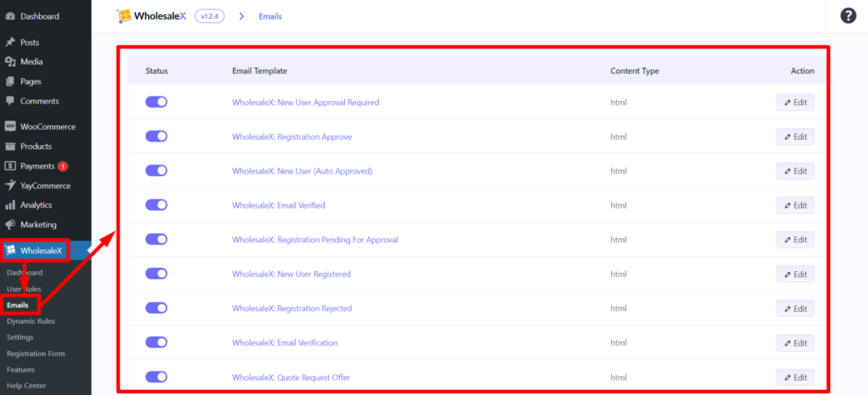Switch off the Email Verified template
Image resolution: width=868 pixels, height=395 pixels.
[156, 204]
